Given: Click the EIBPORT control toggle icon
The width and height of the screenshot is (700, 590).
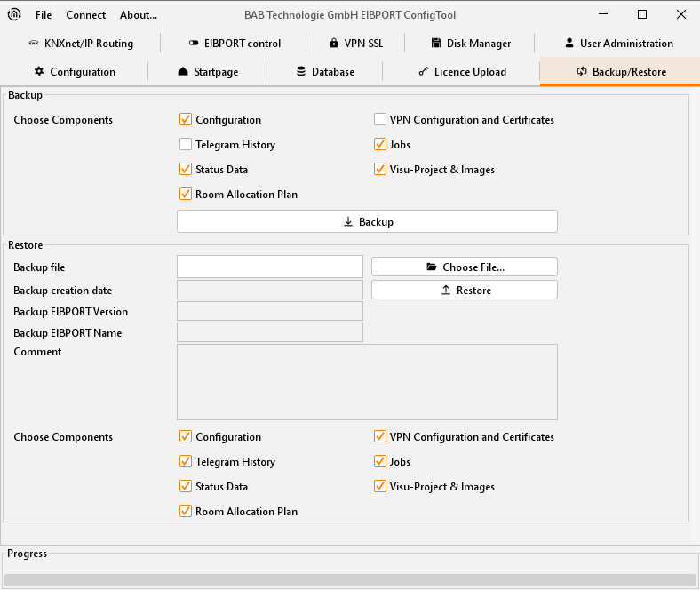Looking at the screenshot, I should (194, 44).
